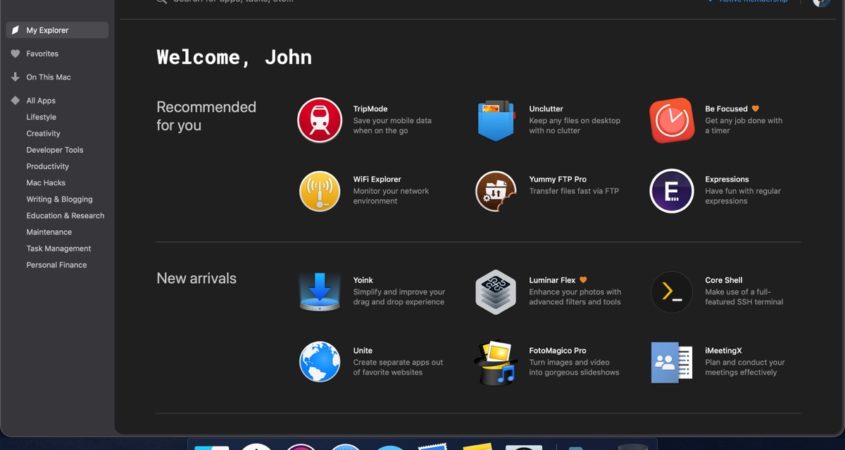The image size is (845, 450).
Task: Select the WiFi Explorer icon
Action: point(319,191)
